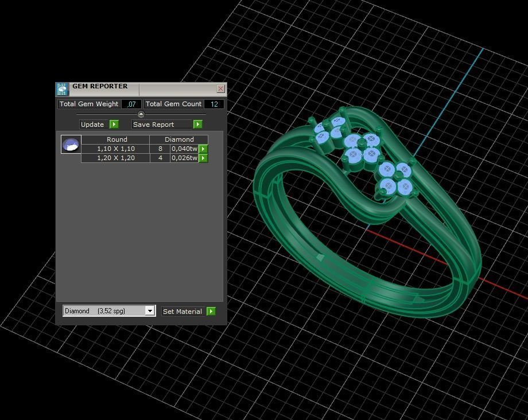Select the 1,20 X 1,20 size cell
Viewport: 528px width, 420px height.
tap(115, 158)
